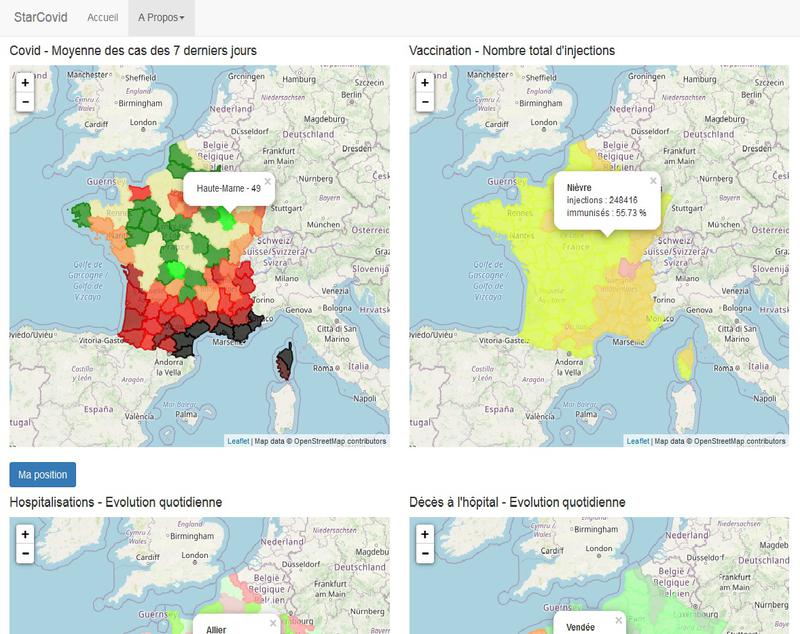
Task: Click the Décès à l'hôpital heading
Action: point(517,502)
